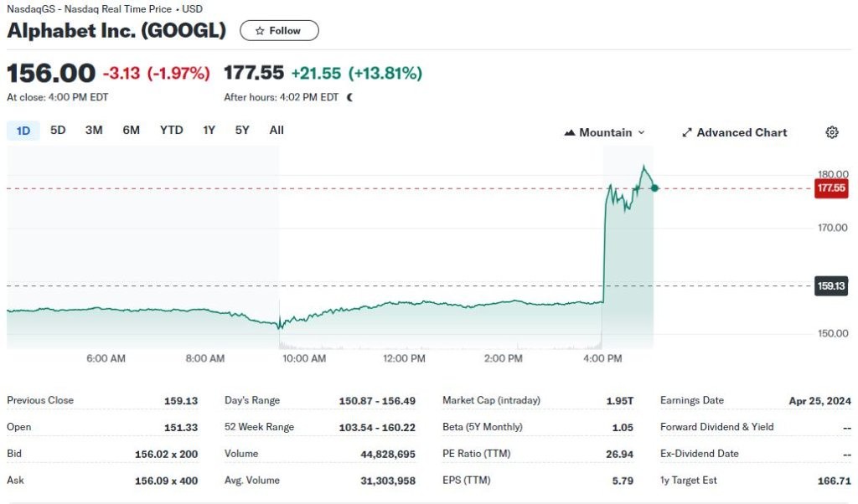Select the 1D time range tab
The width and height of the screenshot is (858, 504).
tap(23, 130)
